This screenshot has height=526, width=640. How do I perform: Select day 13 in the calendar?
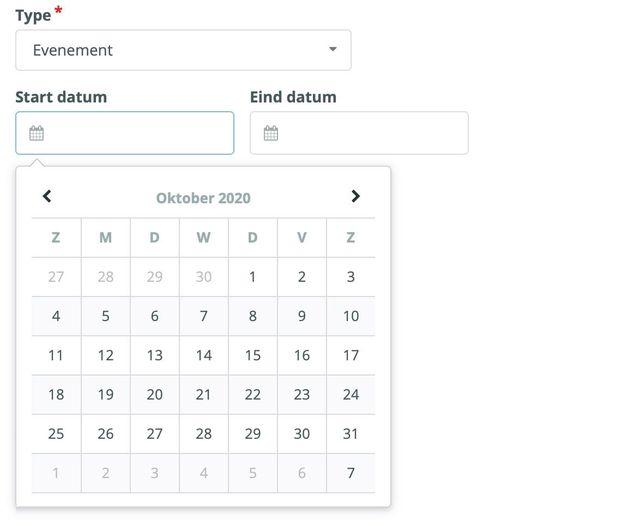click(155, 355)
